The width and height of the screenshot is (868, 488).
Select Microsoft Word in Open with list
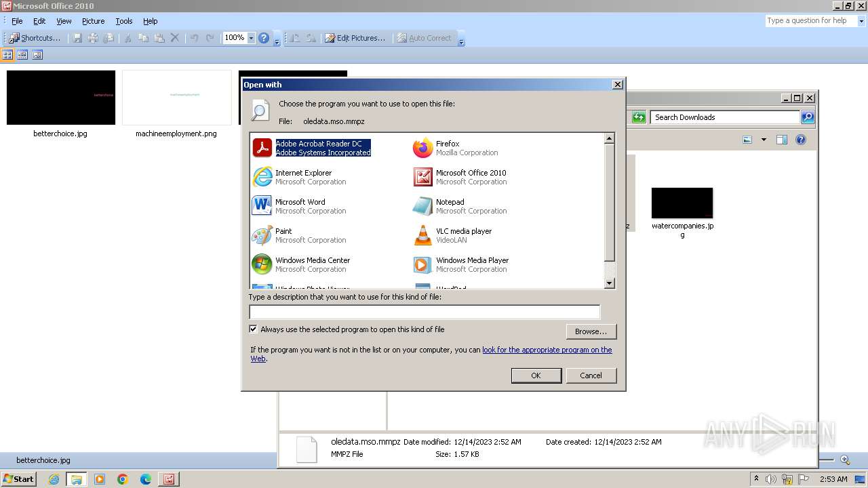(299, 206)
